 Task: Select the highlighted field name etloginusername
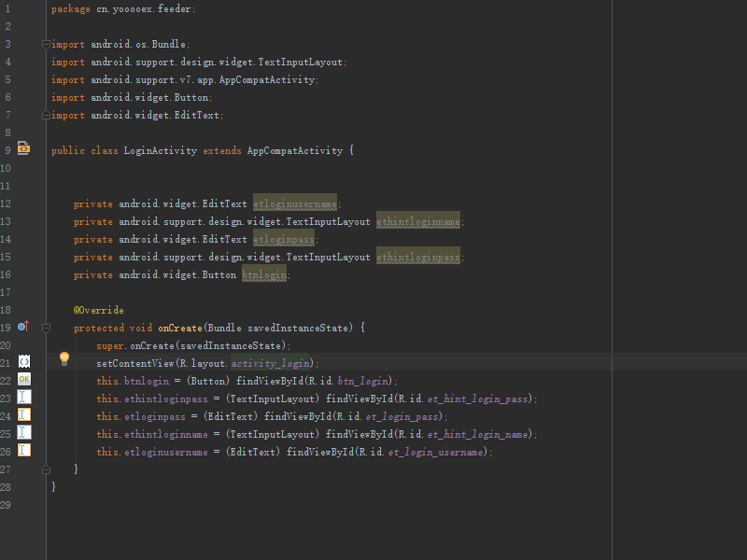click(x=294, y=203)
